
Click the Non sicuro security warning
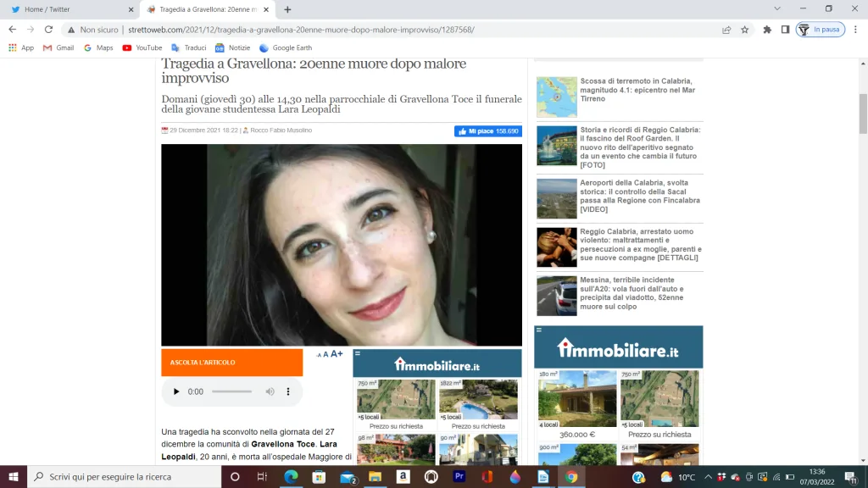(93, 30)
